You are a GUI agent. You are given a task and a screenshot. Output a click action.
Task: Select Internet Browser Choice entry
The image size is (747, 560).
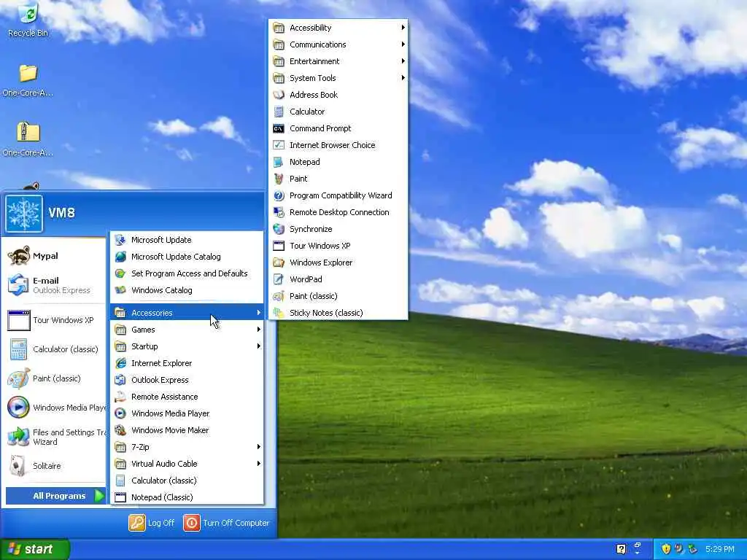pos(338,145)
